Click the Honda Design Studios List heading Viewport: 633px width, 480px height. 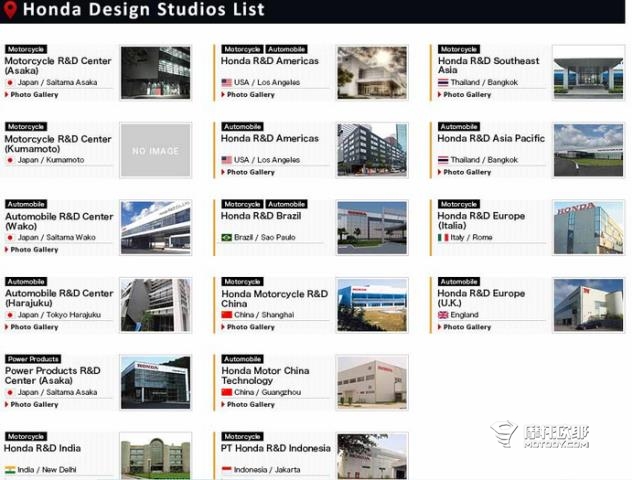144,9
